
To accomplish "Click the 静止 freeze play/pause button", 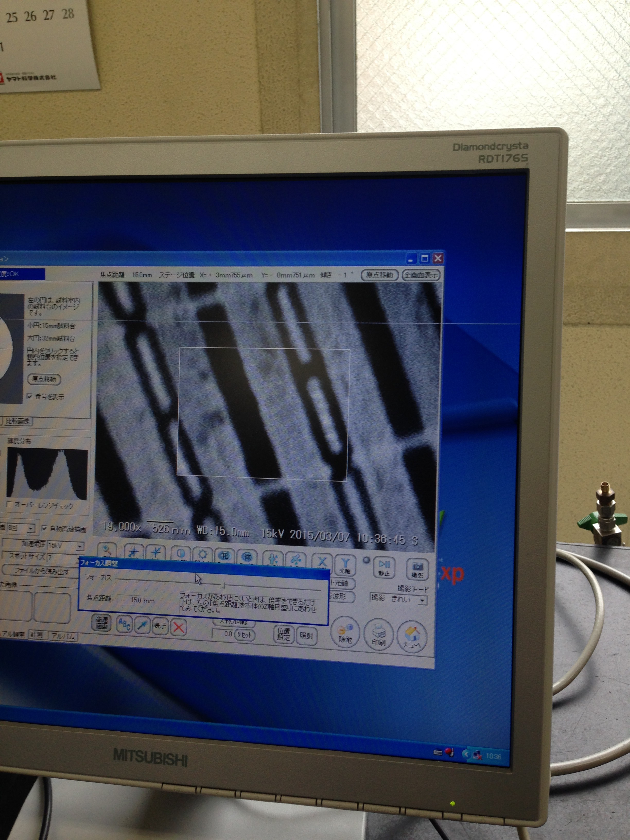I will click(x=385, y=568).
